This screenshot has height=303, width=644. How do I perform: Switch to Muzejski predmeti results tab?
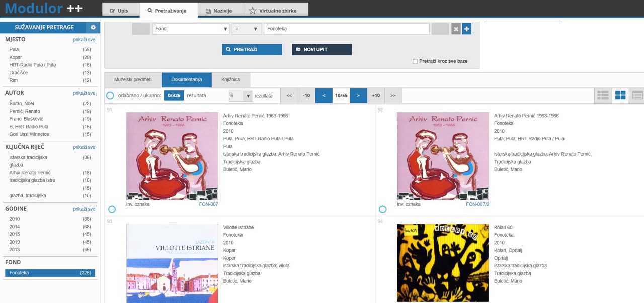click(x=133, y=80)
